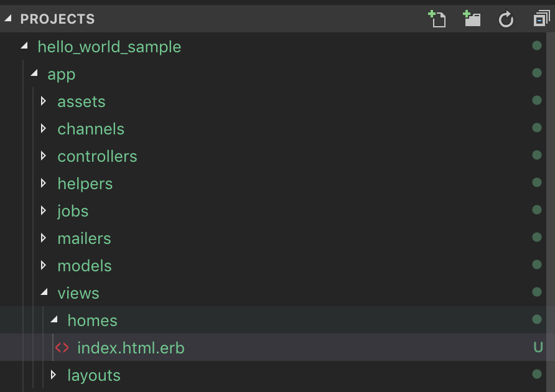Image resolution: width=555 pixels, height=392 pixels.
Task: Expand the controllers folder arrow
Action: tap(44, 156)
